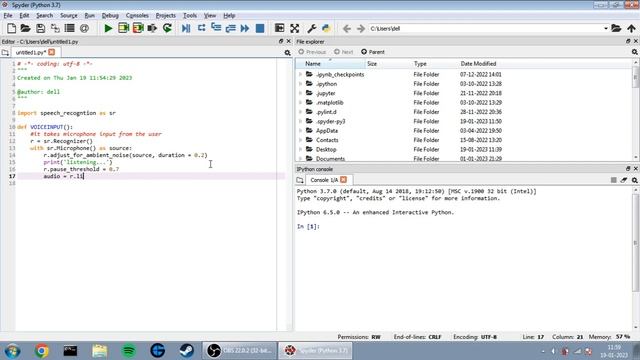Open Preferences wrench icon

312,28
